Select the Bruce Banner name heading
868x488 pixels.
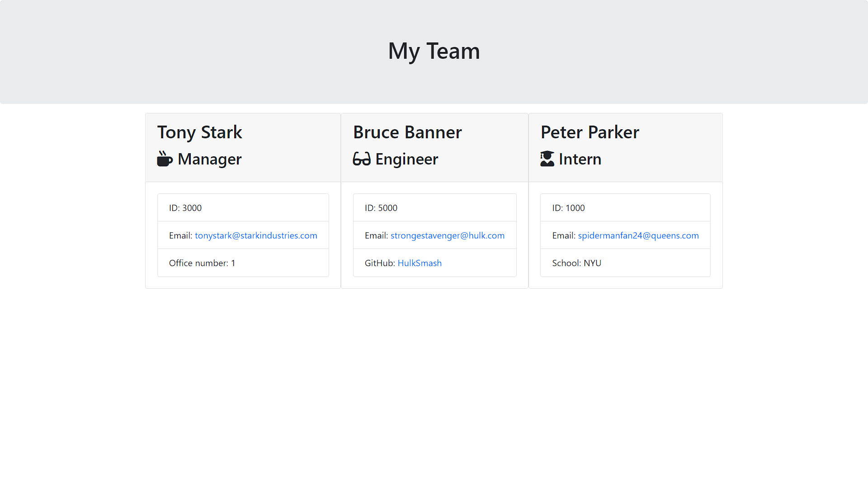[407, 132]
